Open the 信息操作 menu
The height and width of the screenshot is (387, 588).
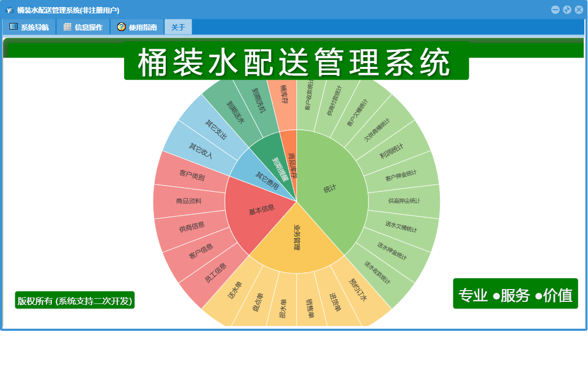point(83,27)
